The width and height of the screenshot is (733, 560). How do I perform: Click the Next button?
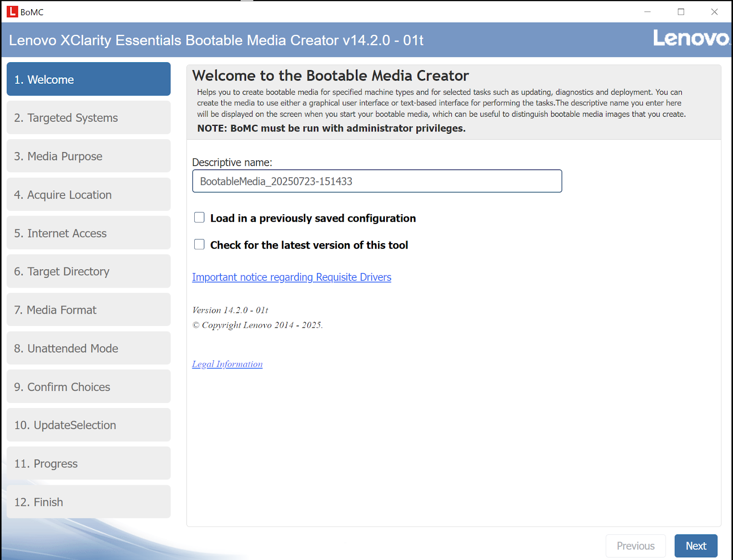tap(696, 546)
